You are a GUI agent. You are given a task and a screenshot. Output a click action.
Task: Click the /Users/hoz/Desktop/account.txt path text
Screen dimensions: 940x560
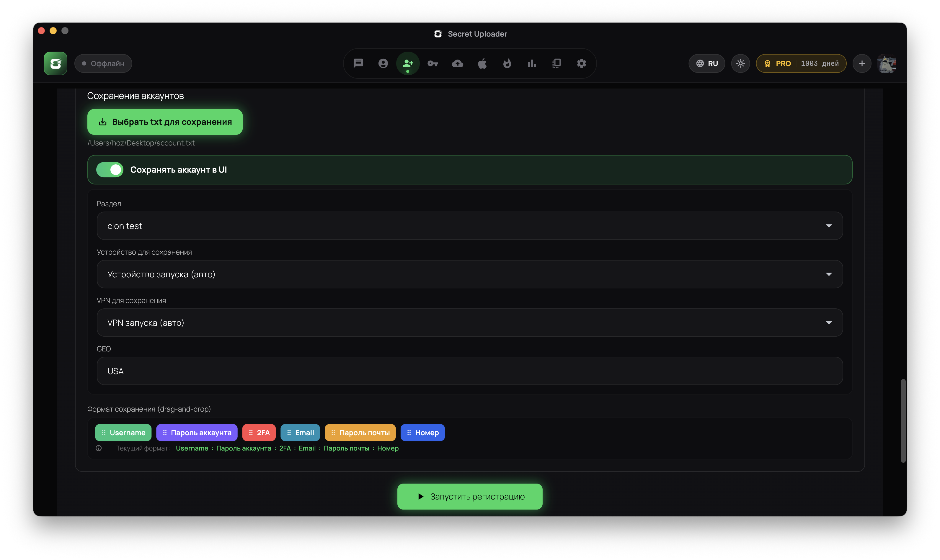tap(141, 143)
